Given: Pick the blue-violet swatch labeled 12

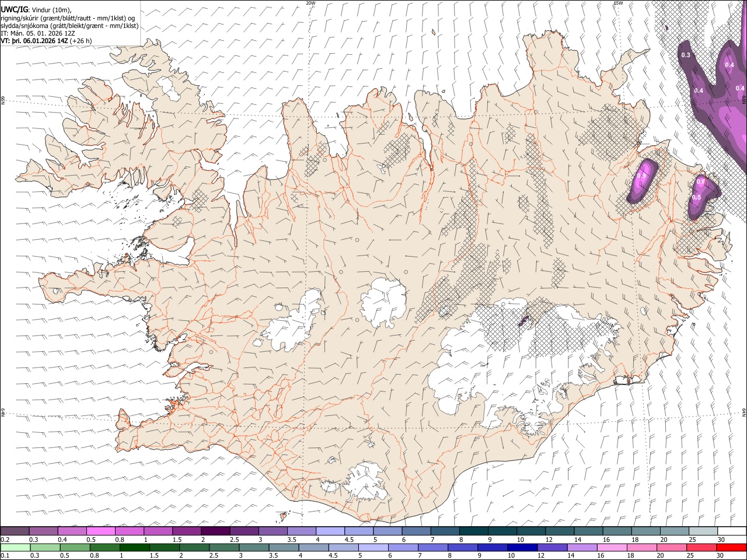Looking at the screenshot, I should click(551, 547).
